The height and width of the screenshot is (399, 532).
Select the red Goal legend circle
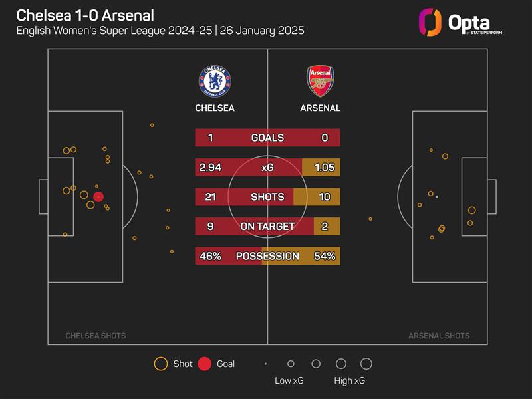point(205,364)
